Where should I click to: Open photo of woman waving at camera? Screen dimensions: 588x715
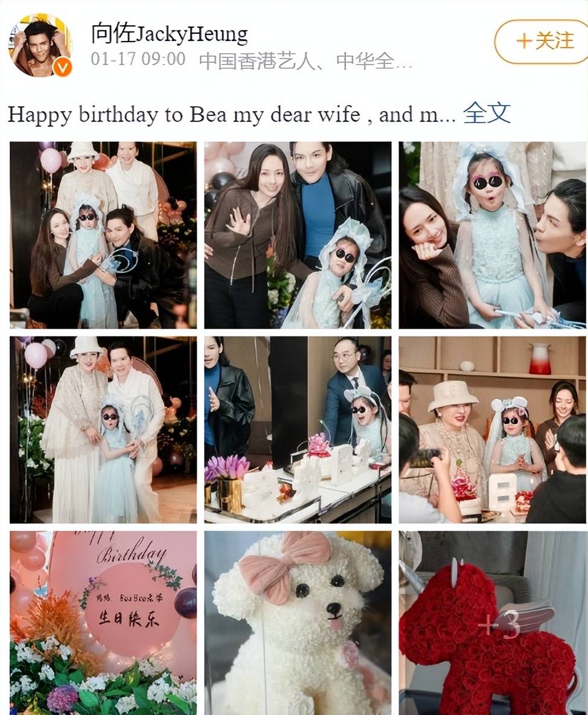(x=298, y=236)
